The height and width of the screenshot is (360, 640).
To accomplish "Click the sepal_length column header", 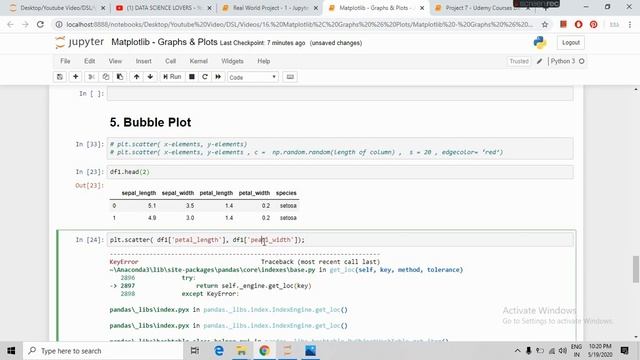I will click(x=139, y=193).
